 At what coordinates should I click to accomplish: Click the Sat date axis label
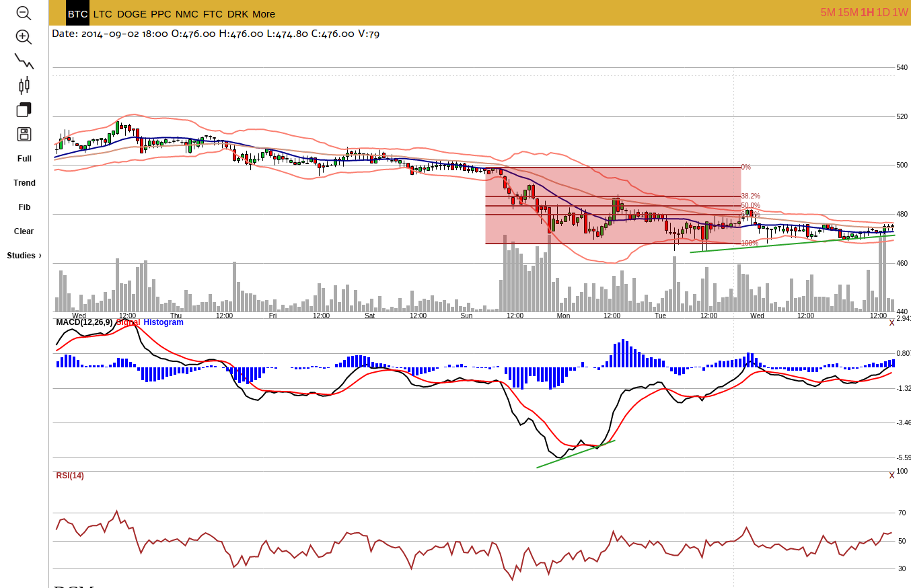coord(369,316)
